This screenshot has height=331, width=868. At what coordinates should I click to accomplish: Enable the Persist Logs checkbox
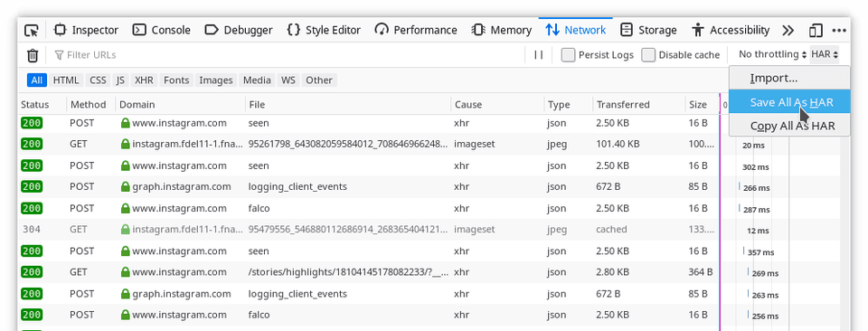click(x=568, y=55)
